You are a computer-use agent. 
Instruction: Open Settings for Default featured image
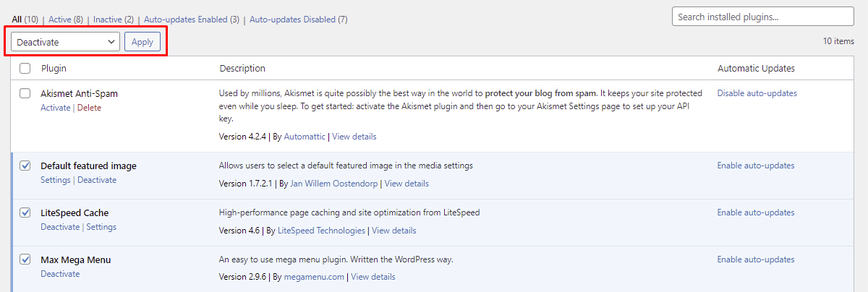click(56, 180)
